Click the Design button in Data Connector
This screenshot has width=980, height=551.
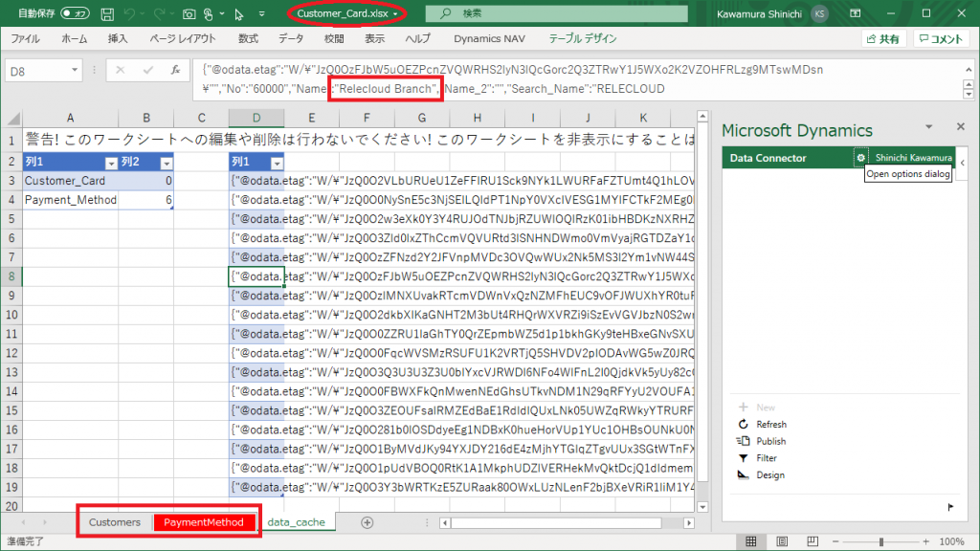click(761, 474)
